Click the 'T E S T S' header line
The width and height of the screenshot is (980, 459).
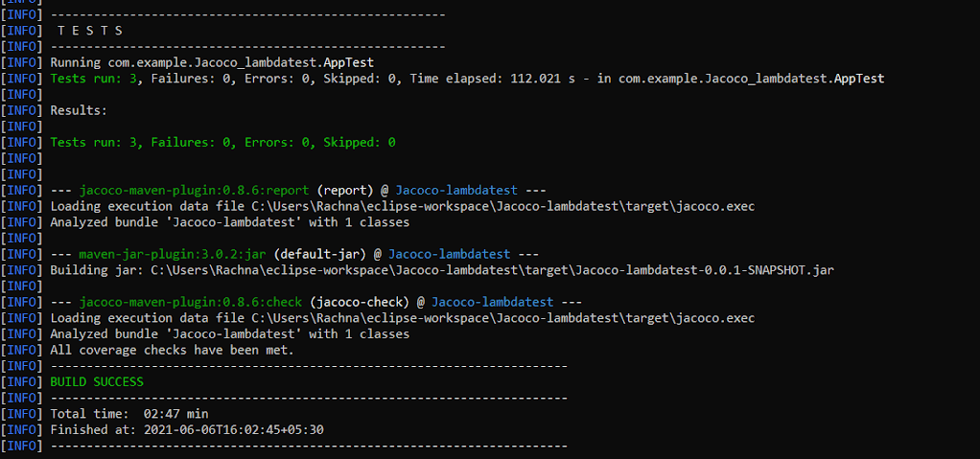coord(90,31)
